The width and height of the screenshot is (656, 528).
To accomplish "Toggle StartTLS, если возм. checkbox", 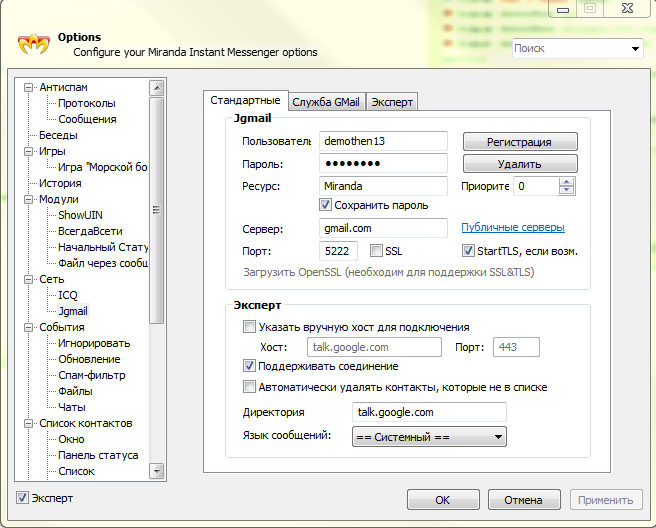I will coord(468,251).
